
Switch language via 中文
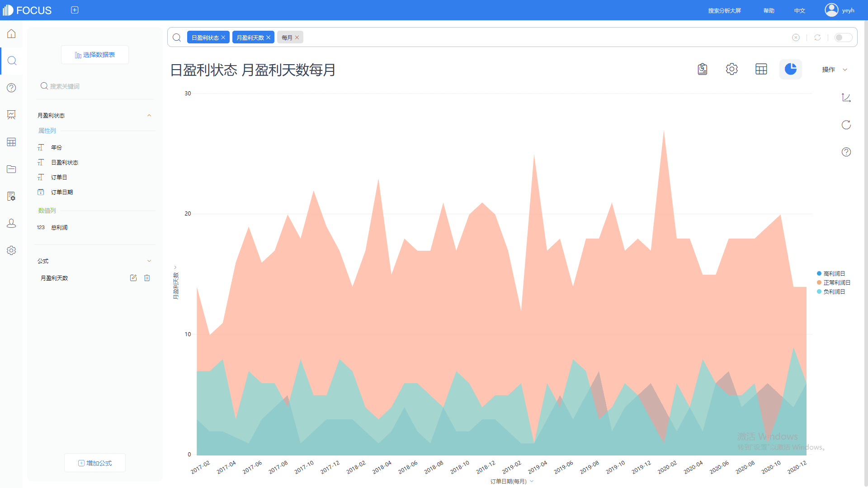point(800,10)
